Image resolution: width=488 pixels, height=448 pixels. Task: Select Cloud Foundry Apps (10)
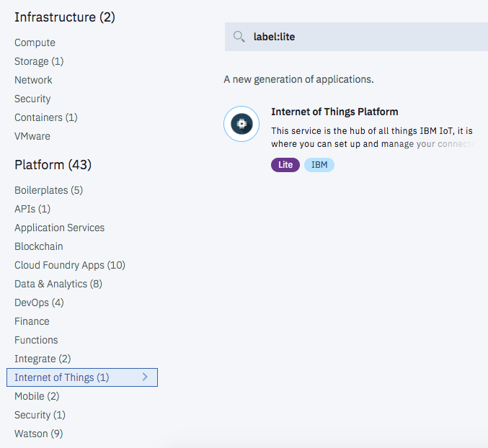click(70, 265)
